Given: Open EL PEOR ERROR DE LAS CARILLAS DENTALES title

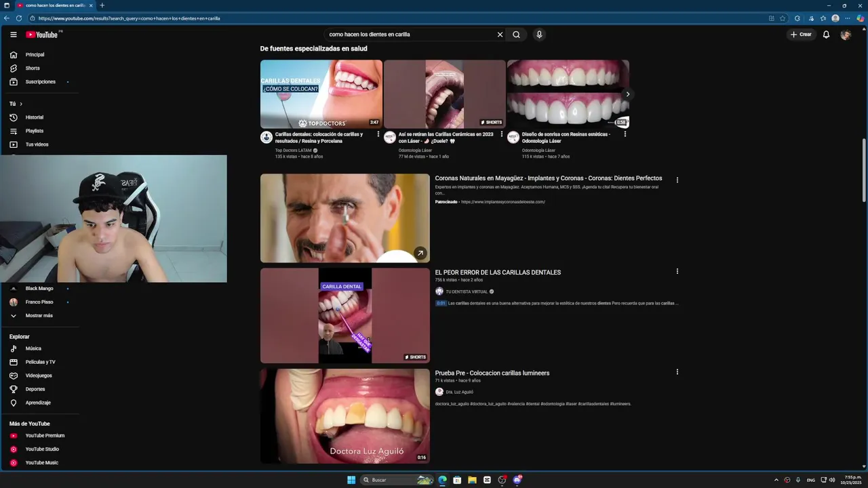Looking at the screenshot, I should tap(498, 272).
